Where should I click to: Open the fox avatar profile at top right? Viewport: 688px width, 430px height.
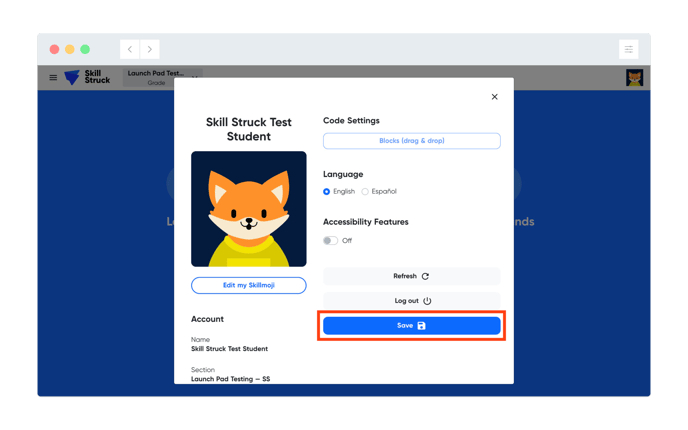tap(634, 78)
